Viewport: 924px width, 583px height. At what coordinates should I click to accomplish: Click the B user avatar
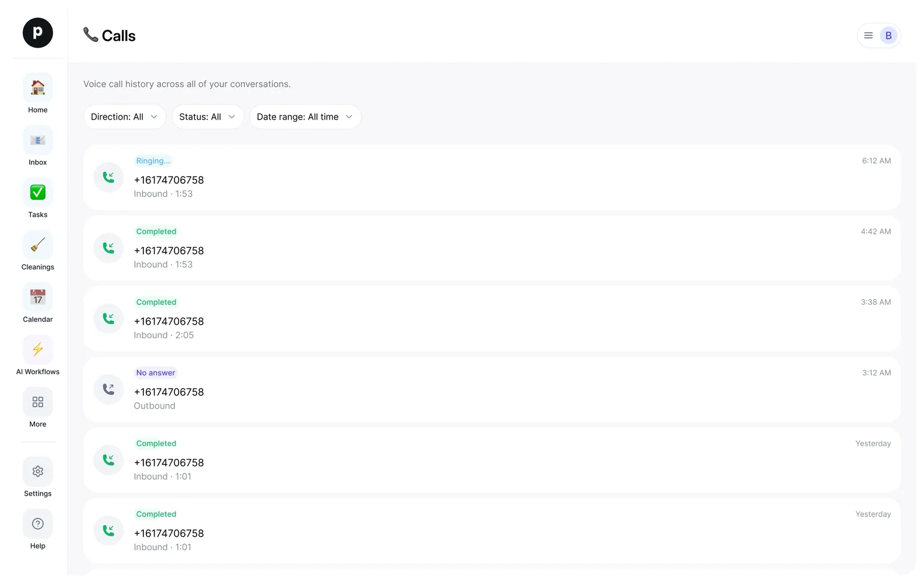pos(888,36)
